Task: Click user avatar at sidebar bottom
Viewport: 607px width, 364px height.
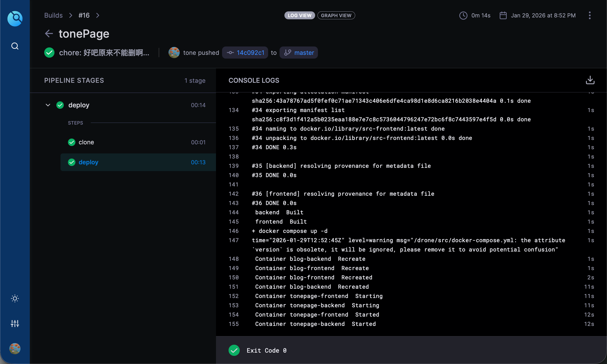Action: [x=15, y=349]
